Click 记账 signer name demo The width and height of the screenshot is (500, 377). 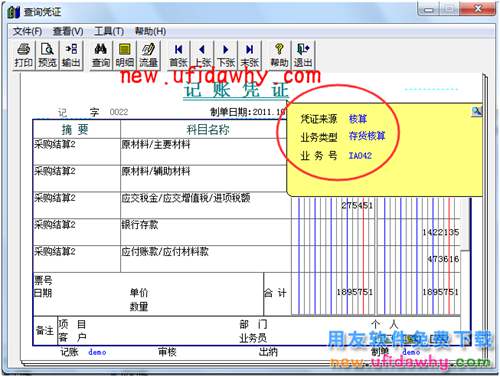click(x=97, y=352)
